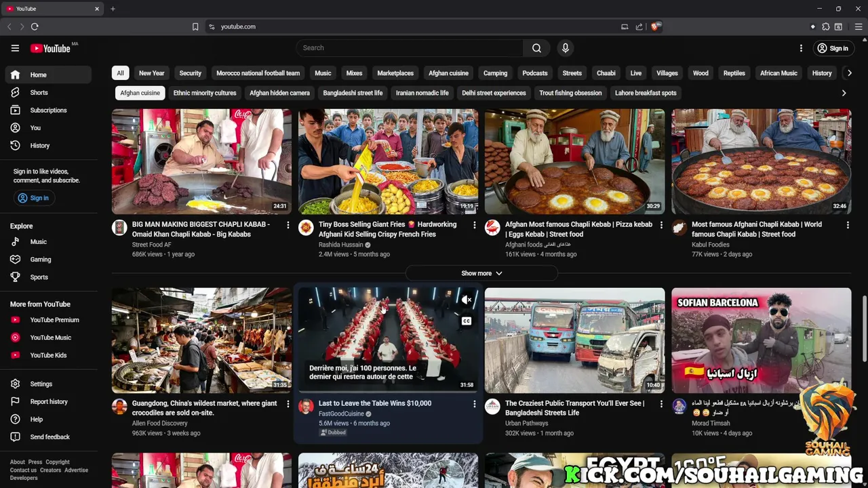This screenshot has width=868, height=488.
Task: Select Lahore breakfast spots chip
Action: click(x=646, y=93)
